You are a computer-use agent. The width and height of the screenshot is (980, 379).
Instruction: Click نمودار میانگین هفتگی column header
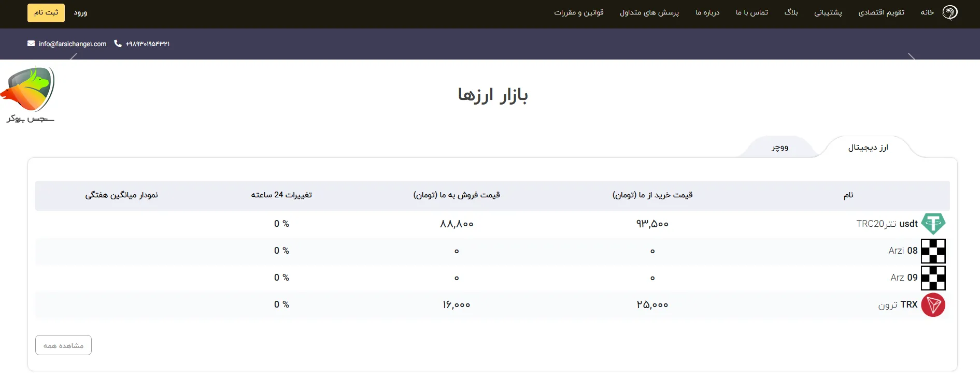[x=122, y=195]
